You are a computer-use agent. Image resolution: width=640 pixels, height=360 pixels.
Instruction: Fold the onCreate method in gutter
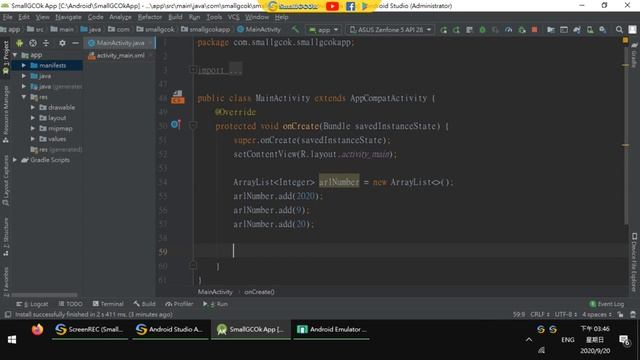pyautogui.click(x=193, y=125)
